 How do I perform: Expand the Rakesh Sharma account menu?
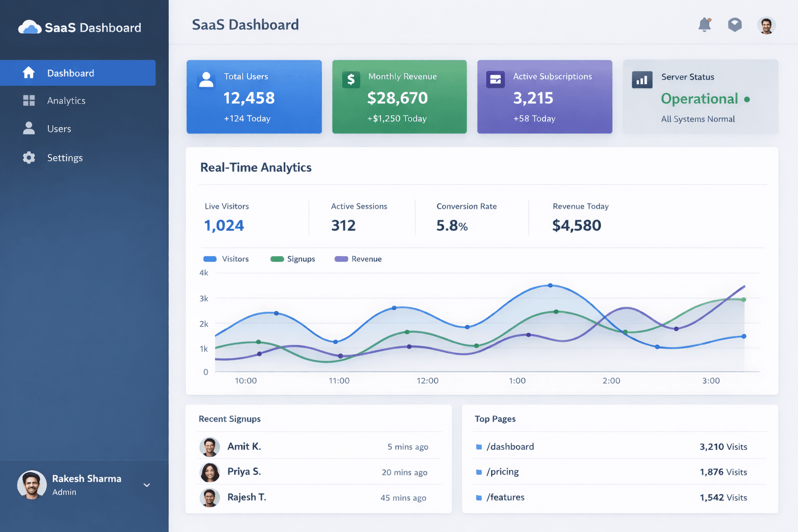147,485
